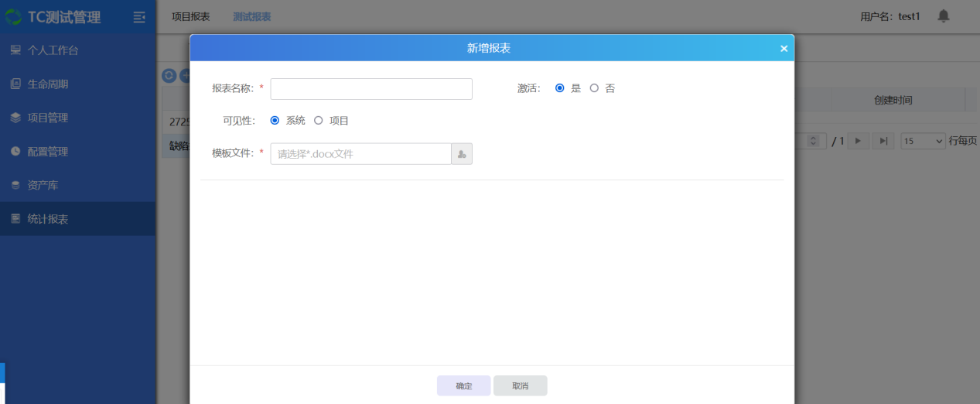Jump to last page arrow
Image resolution: width=980 pixels, height=404 pixels.
click(883, 141)
